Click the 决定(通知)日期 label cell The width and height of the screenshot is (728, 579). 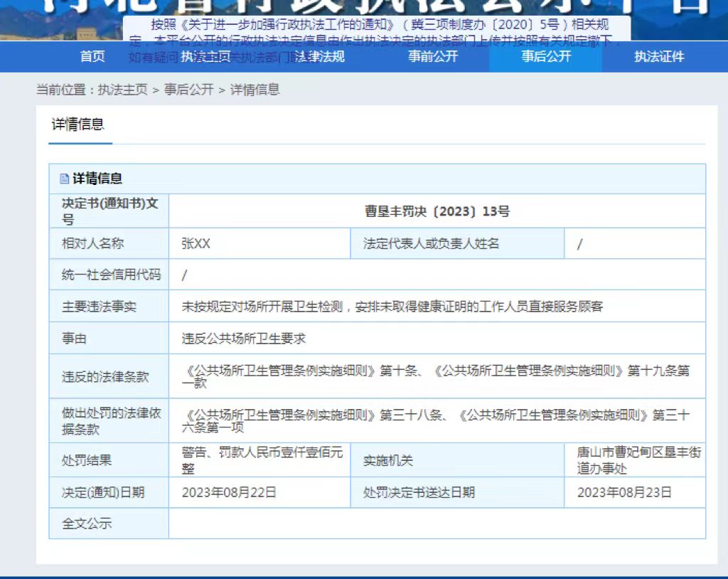[x=109, y=492]
